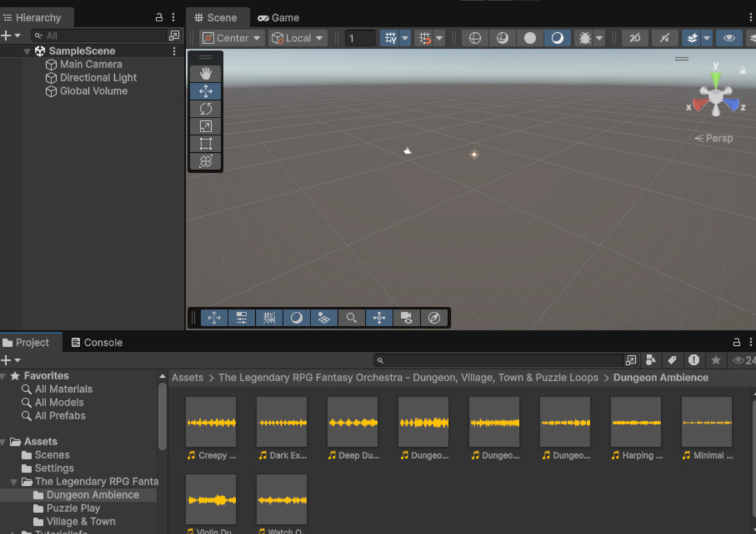Click Assets in the breadcrumb path
This screenshot has width=756, height=534.
[187, 378]
